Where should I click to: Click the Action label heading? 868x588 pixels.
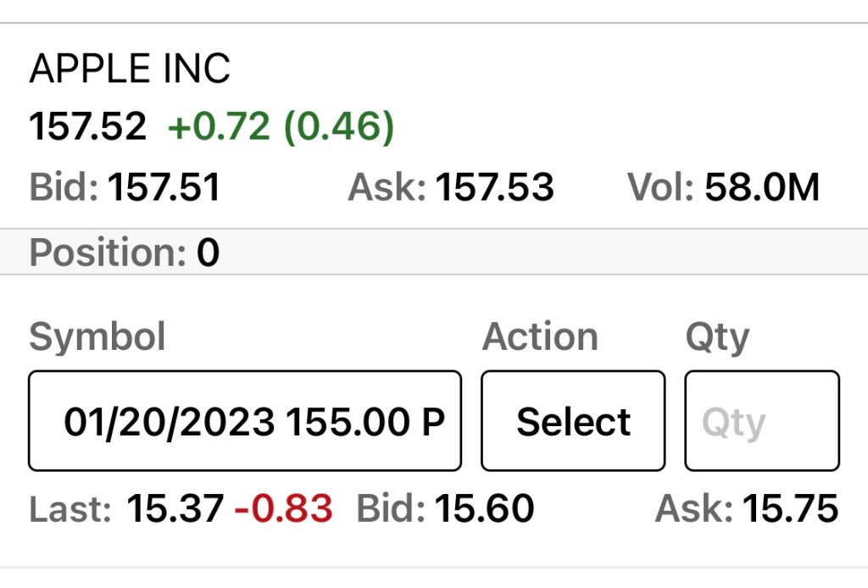click(540, 337)
